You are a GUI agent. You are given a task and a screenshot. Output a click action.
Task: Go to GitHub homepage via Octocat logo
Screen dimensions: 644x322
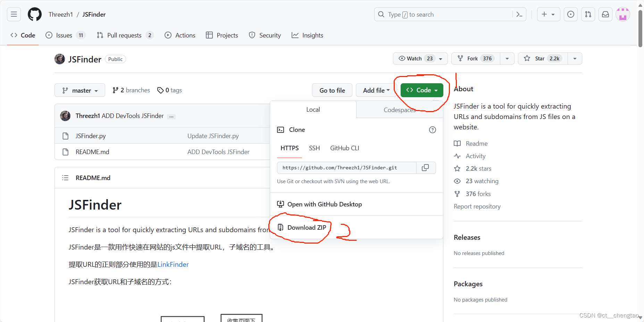tap(35, 14)
